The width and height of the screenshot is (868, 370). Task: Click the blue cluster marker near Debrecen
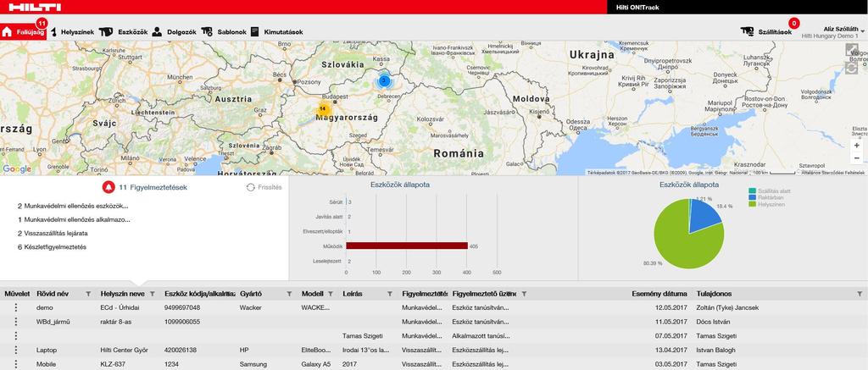click(x=383, y=80)
